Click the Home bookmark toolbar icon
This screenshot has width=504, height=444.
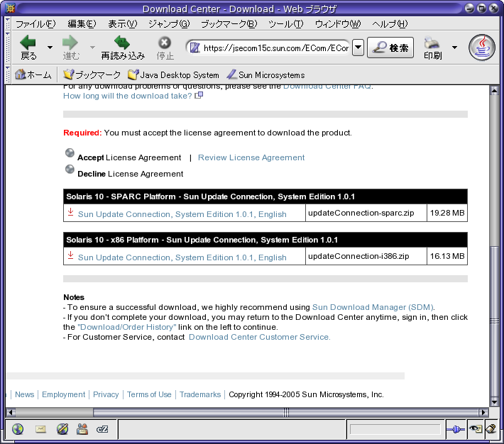pyautogui.click(x=21, y=74)
